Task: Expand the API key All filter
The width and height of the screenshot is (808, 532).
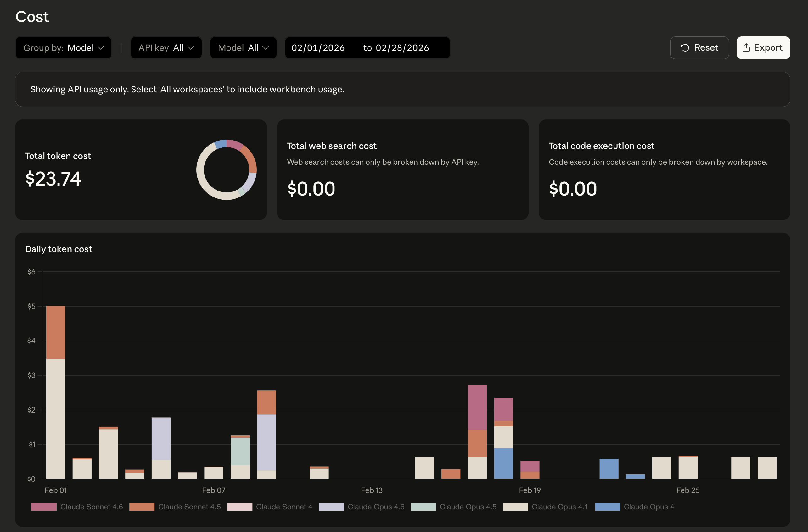Action: point(166,48)
